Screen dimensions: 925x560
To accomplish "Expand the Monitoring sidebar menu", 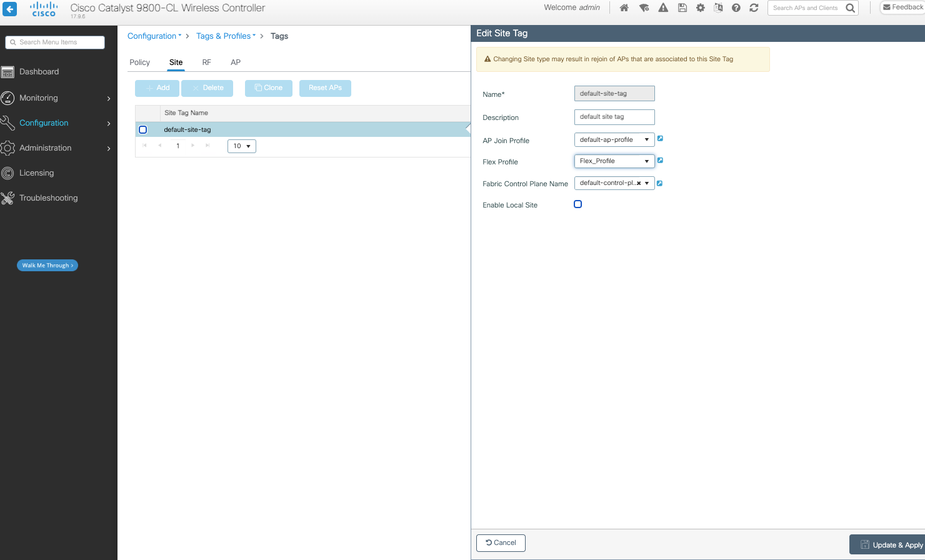I will (56, 98).
